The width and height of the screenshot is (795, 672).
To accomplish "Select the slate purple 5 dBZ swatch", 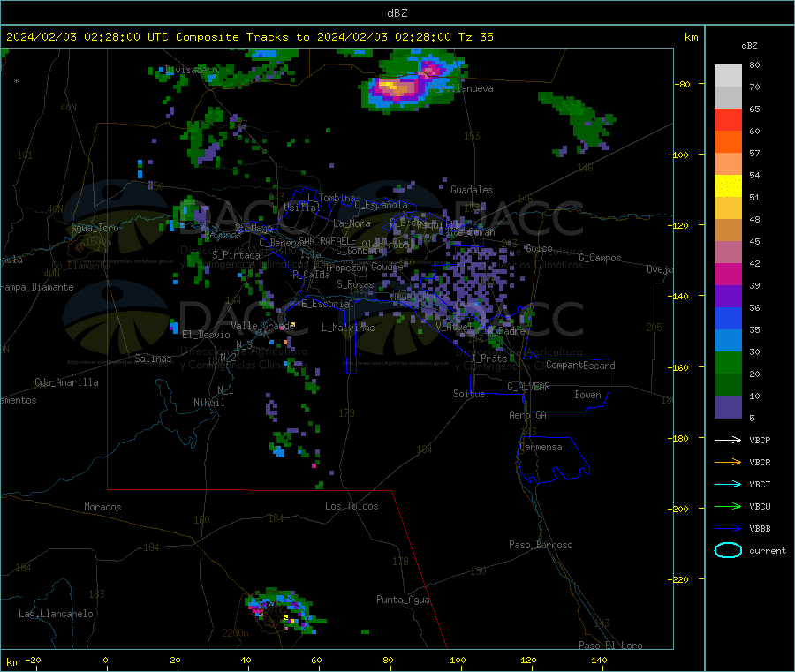I will tap(728, 407).
